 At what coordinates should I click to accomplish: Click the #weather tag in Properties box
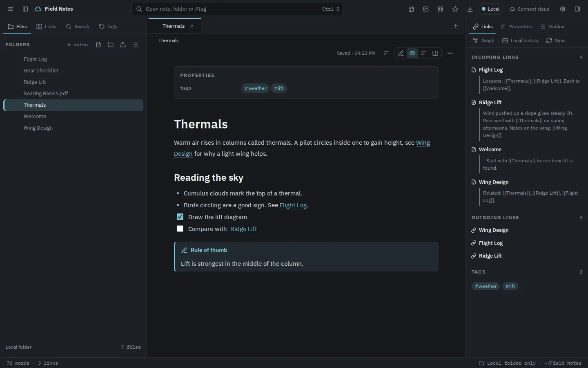tap(256, 88)
